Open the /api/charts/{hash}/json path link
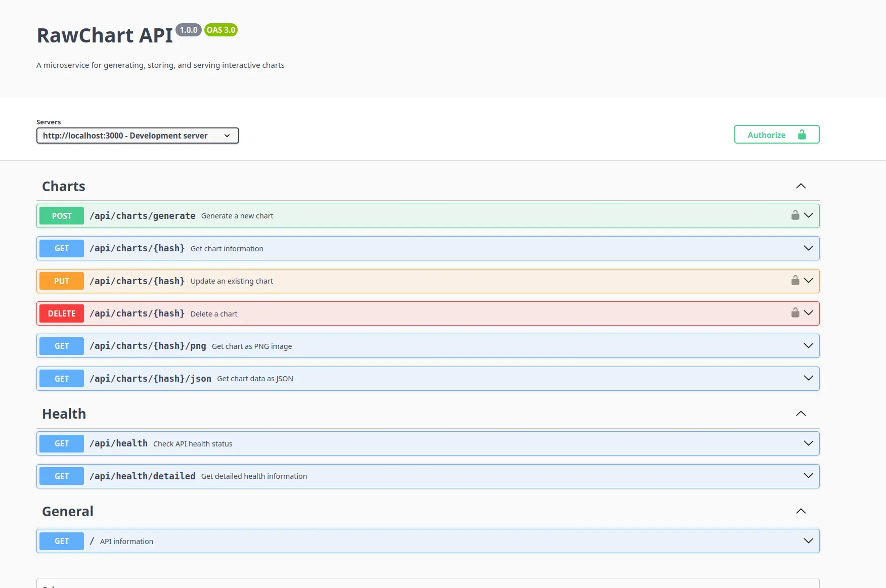This screenshot has height=588, width=886. tap(150, 379)
